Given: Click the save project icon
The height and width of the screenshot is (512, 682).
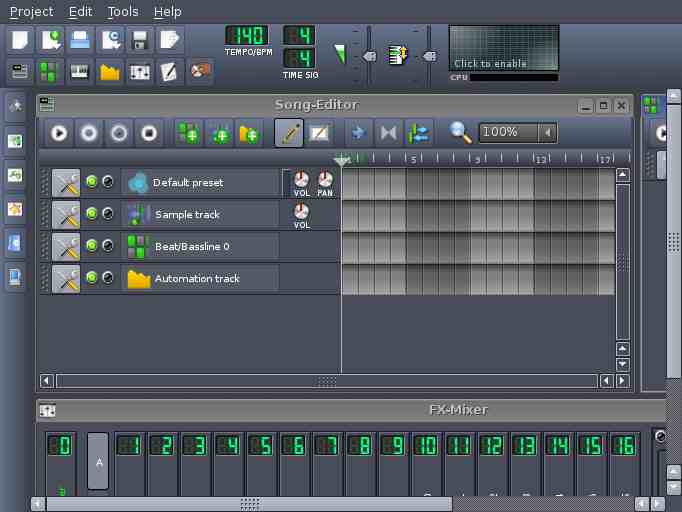Looking at the screenshot, I should 140,40.
